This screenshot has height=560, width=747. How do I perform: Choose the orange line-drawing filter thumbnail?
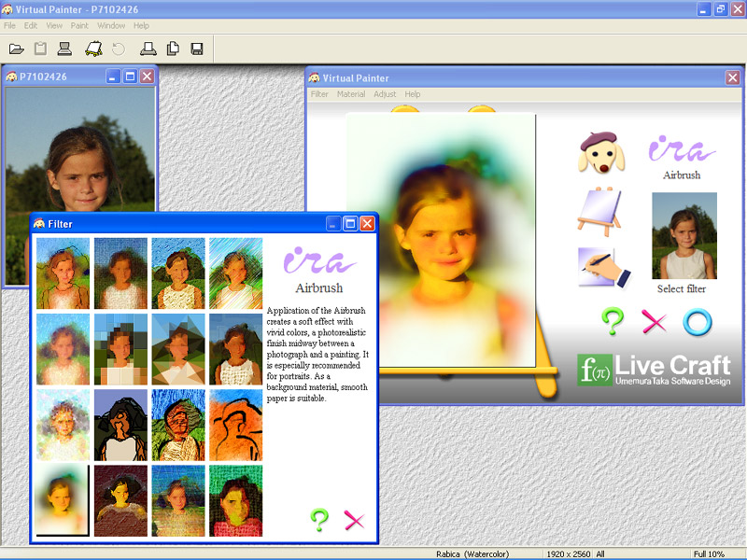[236, 426]
